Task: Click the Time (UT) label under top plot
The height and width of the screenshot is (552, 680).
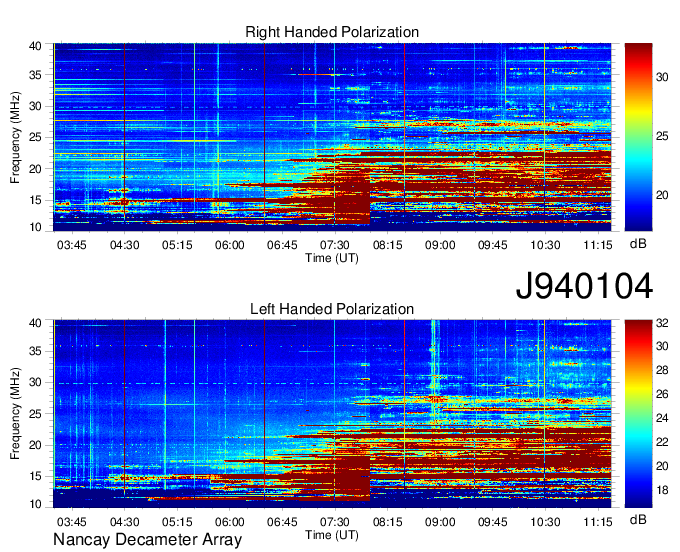Action: 332,258
